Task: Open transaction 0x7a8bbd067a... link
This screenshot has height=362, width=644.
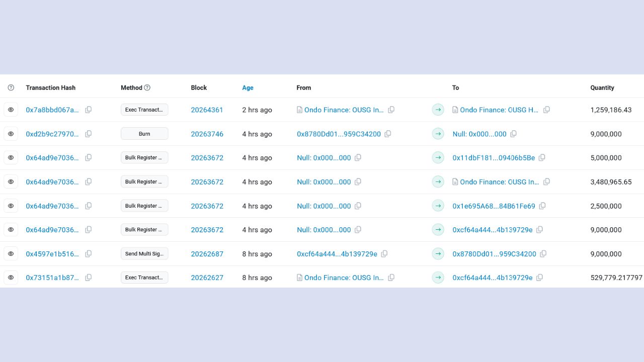Action: [52, 110]
